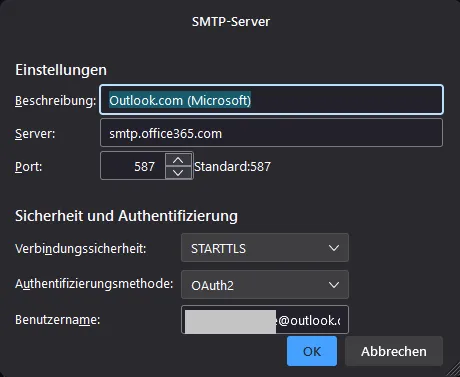The width and height of the screenshot is (460, 377).
Task: Click the Verbindungssicherheit label
Action: pyautogui.click(x=81, y=249)
